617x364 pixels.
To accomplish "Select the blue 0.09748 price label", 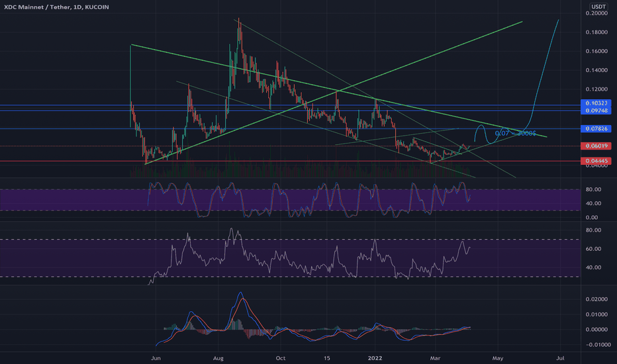I will 596,111.
